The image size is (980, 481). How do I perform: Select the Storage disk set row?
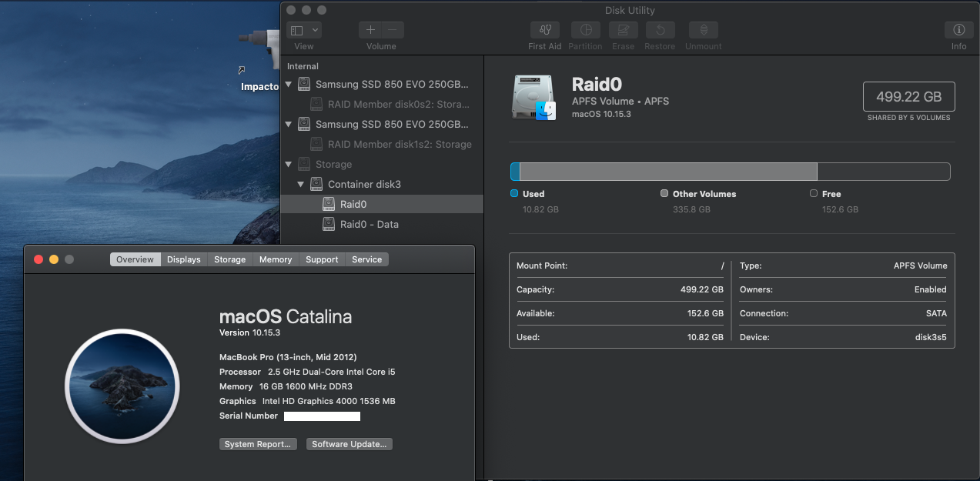[382, 165]
